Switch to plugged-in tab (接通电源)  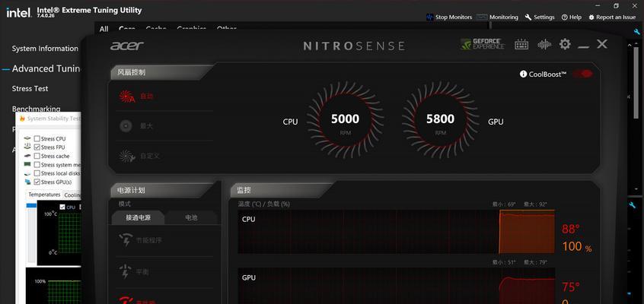coord(138,217)
